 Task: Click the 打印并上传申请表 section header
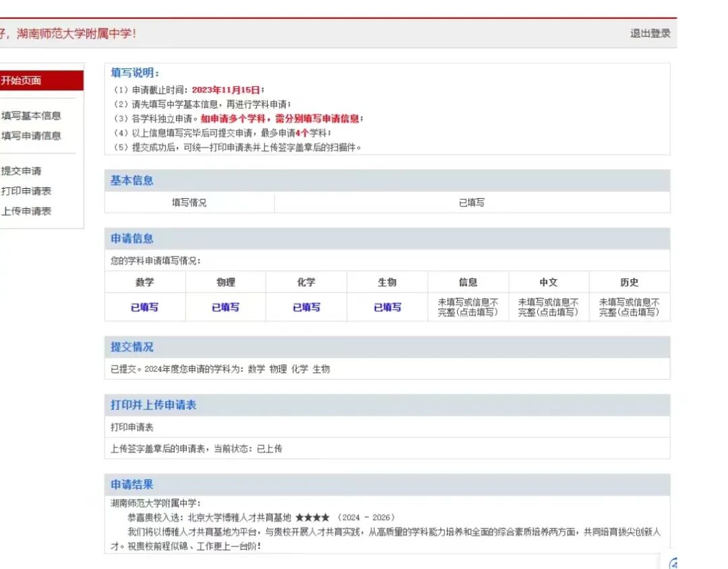coord(387,405)
